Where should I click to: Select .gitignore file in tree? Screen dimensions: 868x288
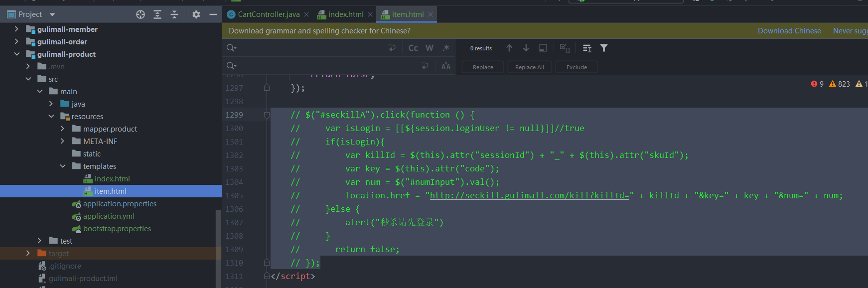tap(65, 266)
